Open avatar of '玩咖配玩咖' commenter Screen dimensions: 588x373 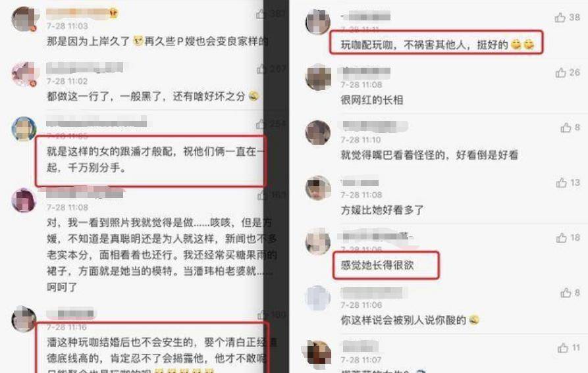(318, 22)
